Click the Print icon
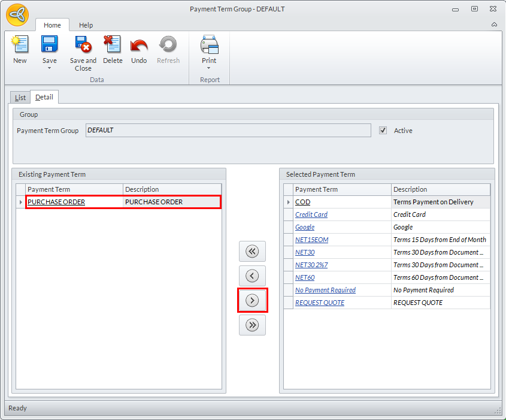Screen dimensions: 506x420 coord(209,45)
